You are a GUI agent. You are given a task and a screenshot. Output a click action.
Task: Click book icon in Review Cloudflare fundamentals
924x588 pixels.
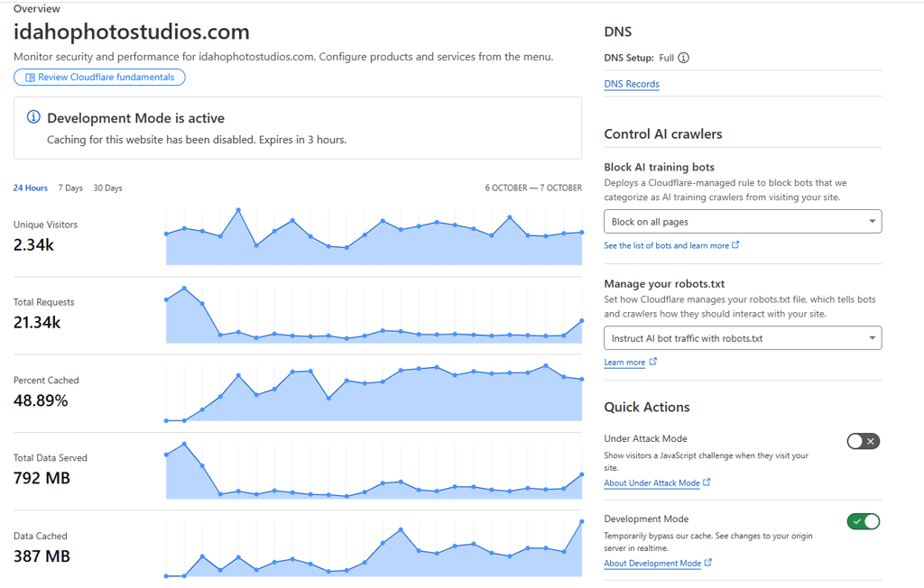tap(30, 78)
